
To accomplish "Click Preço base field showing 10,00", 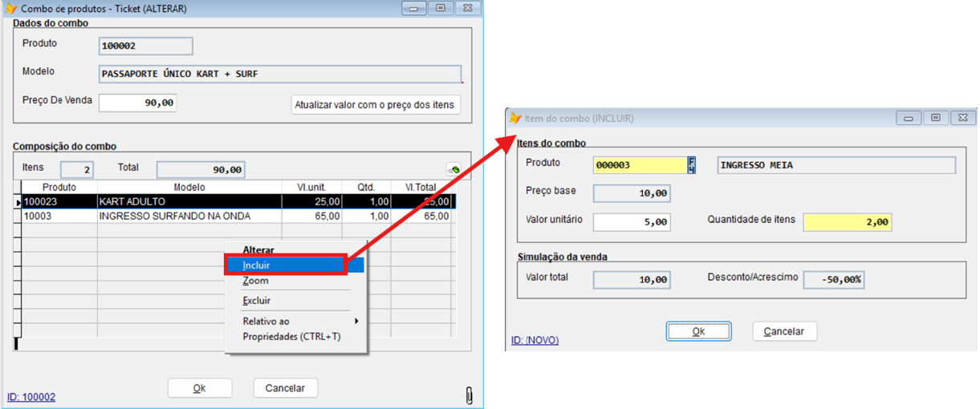I will coord(632,193).
